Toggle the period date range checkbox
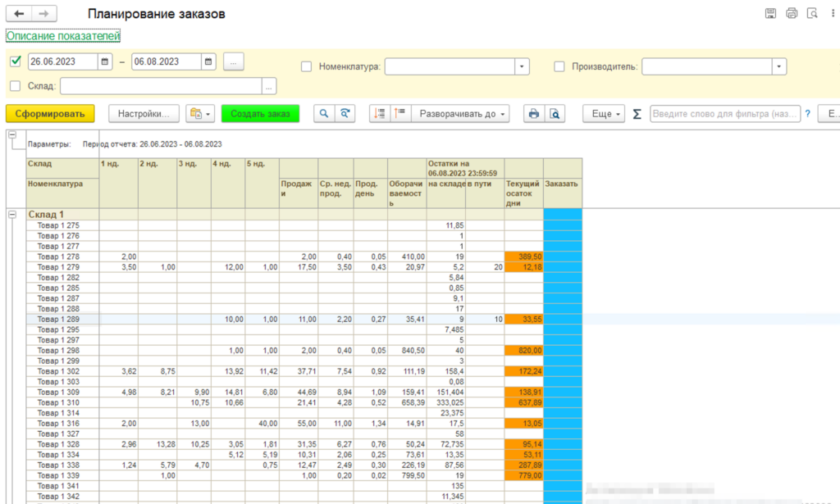The width and height of the screenshot is (840, 504). click(x=16, y=61)
